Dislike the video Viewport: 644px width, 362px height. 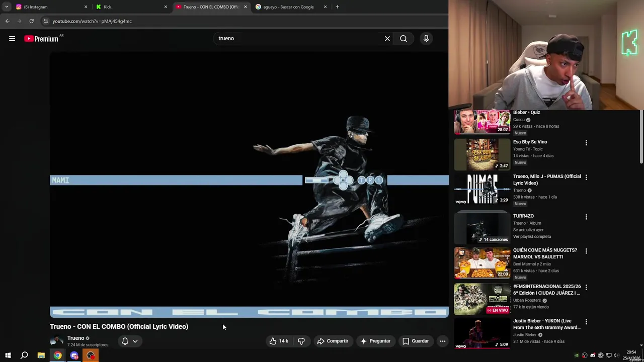301,341
